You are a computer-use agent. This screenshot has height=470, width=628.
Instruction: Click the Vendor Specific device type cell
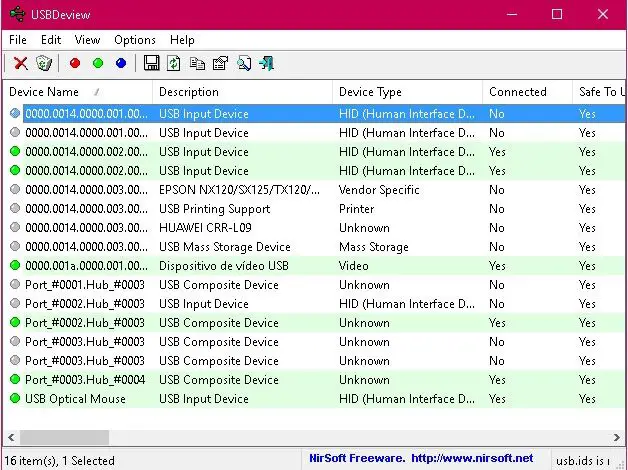point(379,189)
